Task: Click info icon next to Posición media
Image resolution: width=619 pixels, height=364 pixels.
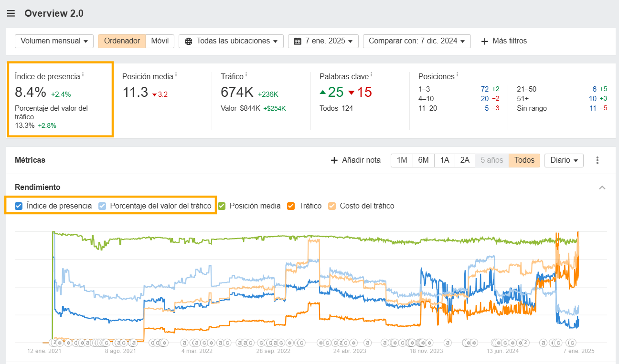Action: (176, 75)
